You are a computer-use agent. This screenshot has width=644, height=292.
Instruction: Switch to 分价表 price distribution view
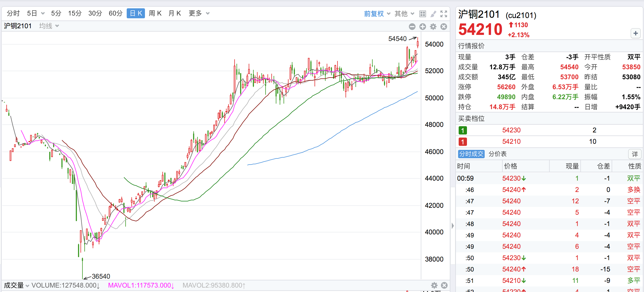497,154
